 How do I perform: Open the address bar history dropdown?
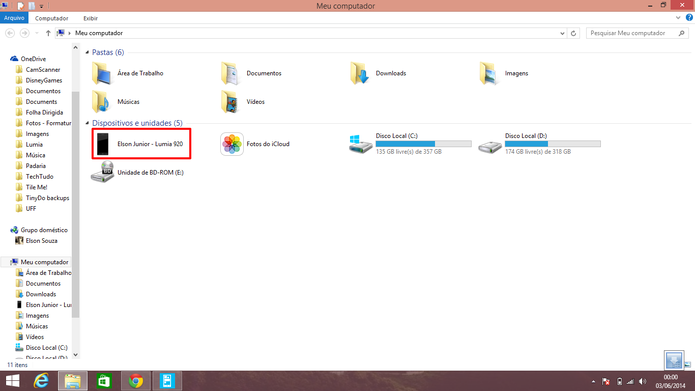(x=562, y=33)
